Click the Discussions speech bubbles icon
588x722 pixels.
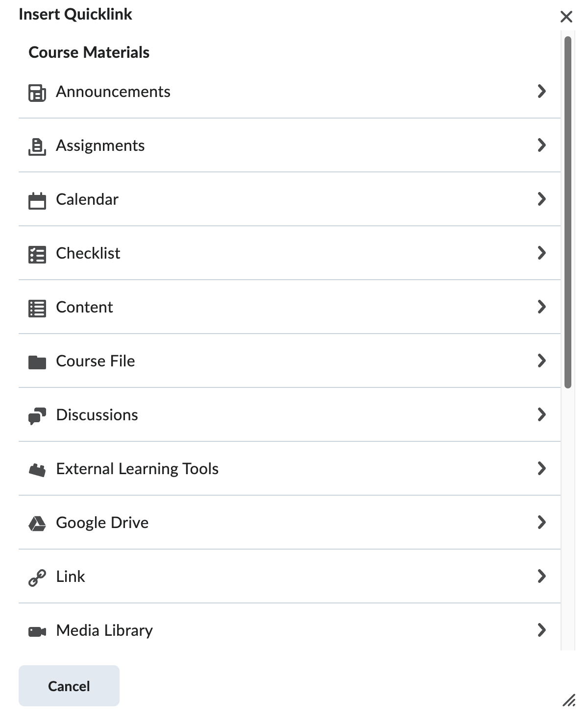pyautogui.click(x=37, y=415)
